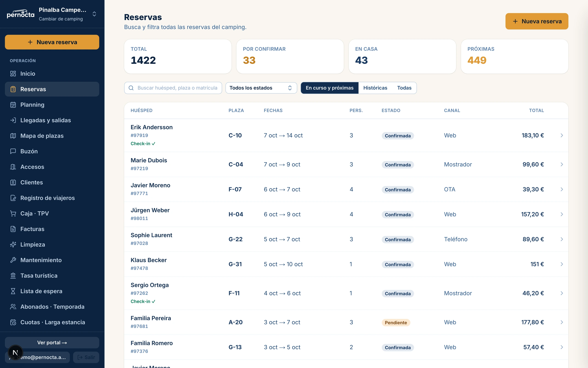Click booking number #98011

coord(139,218)
